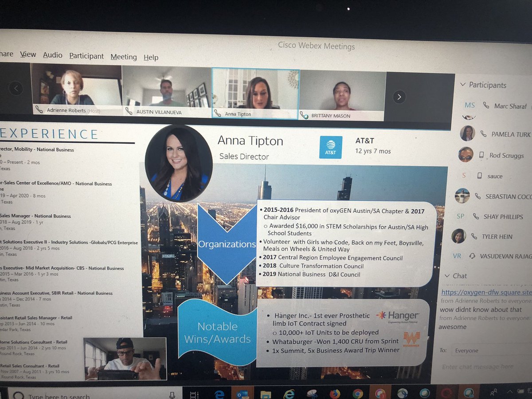
Task: Open the Participant menu
Action: (86, 56)
